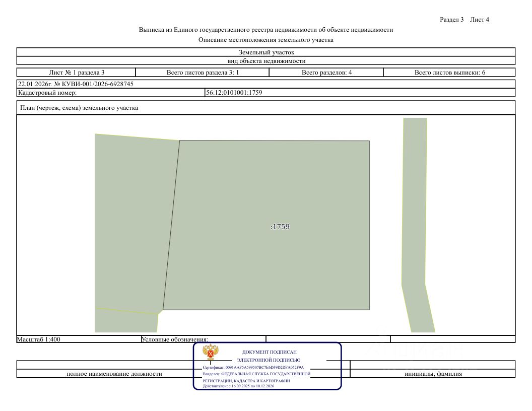Click 'ДОКУМЕНТ ПОДПИСАН' stamp heading

[x=270, y=352]
